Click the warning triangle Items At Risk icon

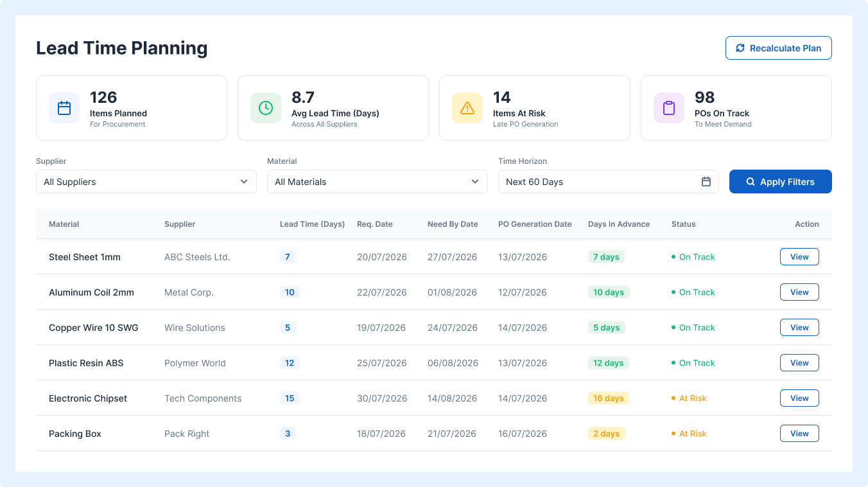click(467, 108)
